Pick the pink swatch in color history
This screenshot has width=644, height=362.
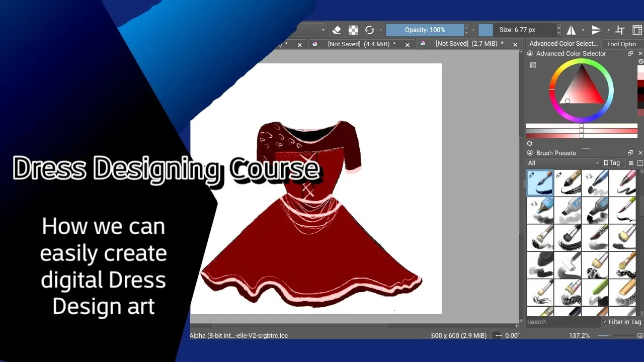[x=641, y=76]
